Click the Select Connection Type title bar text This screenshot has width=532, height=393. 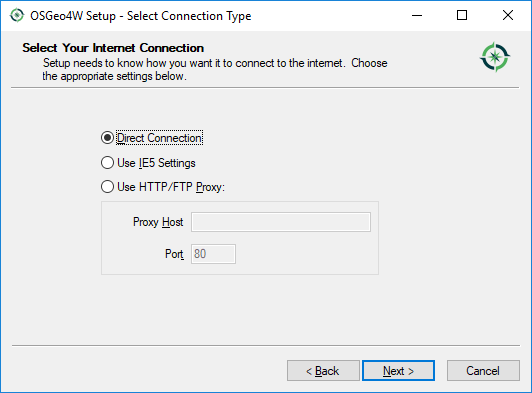click(189, 16)
